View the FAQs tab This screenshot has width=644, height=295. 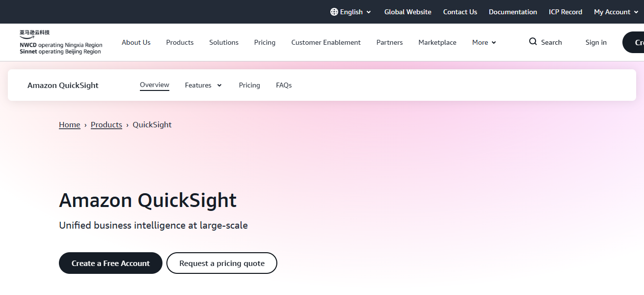[283, 85]
